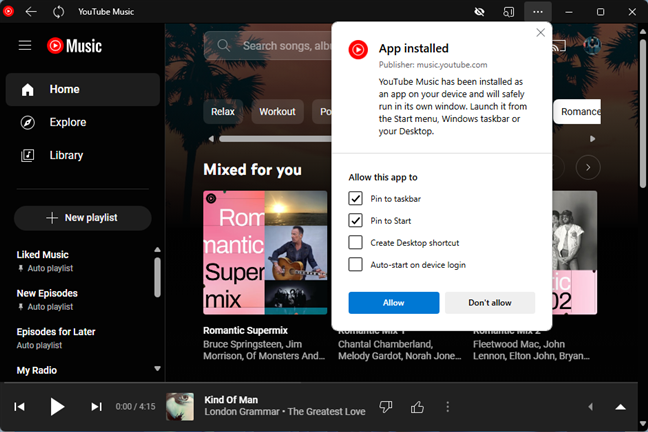Toggle Pin to Start checkbox
The width and height of the screenshot is (648, 432).
[355, 220]
